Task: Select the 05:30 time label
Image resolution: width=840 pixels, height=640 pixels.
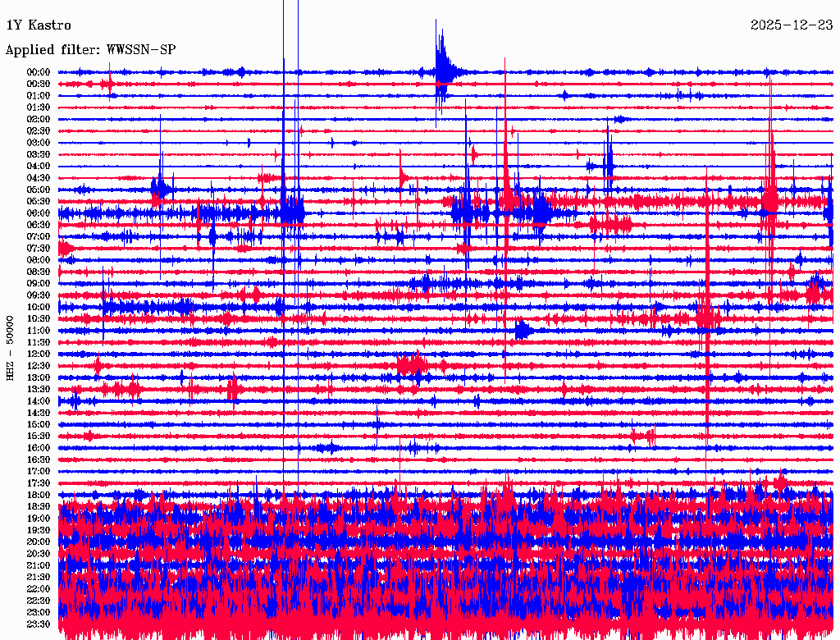Action: pyautogui.click(x=39, y=201)
